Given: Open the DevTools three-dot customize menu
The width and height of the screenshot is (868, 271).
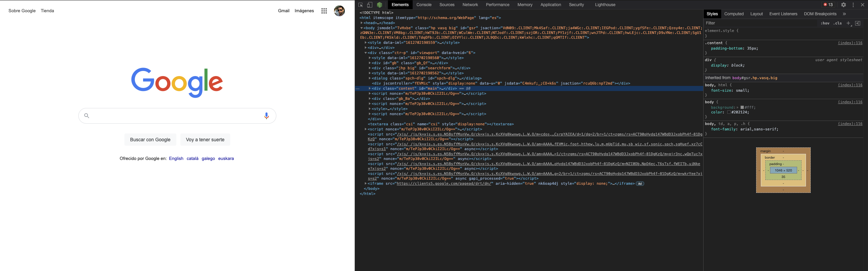Looking at the screenshot, I should tap(853, 5).
